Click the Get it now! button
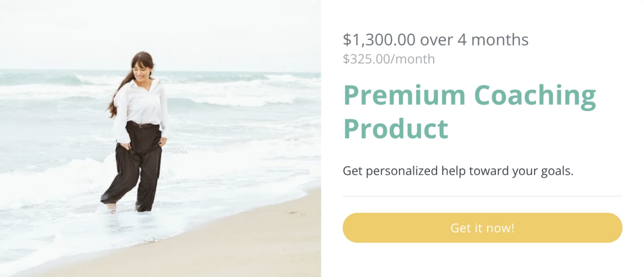This screenshot has height=277, width=644. (482, 228)
